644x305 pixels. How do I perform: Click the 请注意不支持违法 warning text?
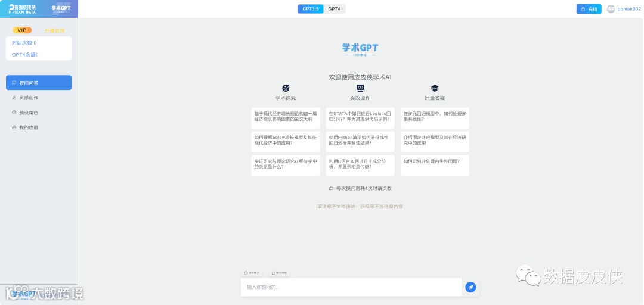[x=360, y=207]
